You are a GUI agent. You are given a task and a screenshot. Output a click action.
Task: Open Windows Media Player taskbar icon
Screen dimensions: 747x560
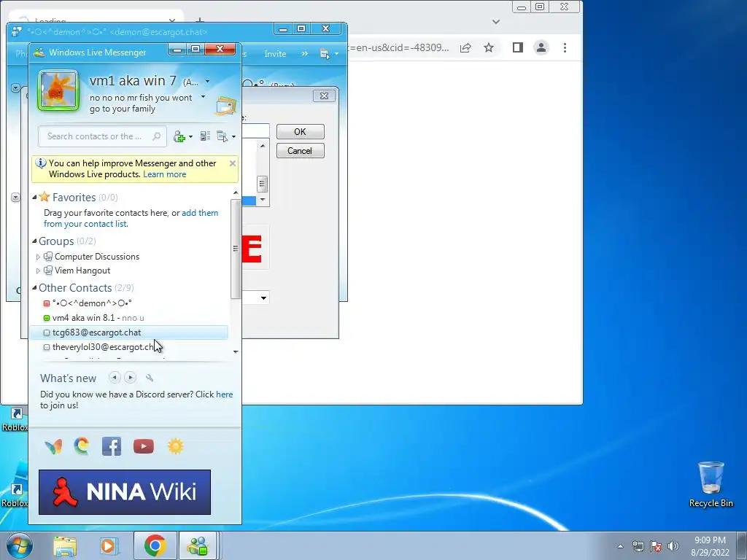pos(108,545)
